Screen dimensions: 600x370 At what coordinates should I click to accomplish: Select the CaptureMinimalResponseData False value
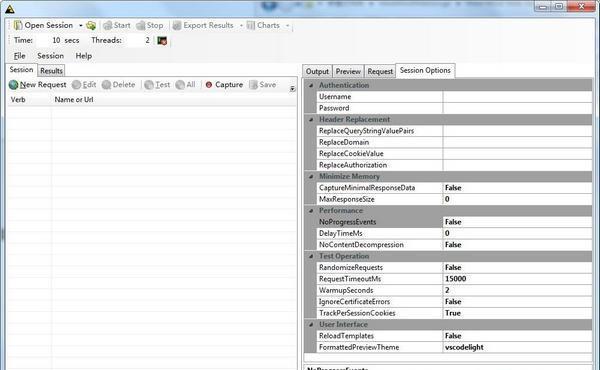pyautogui.click(x=517, y=188)
